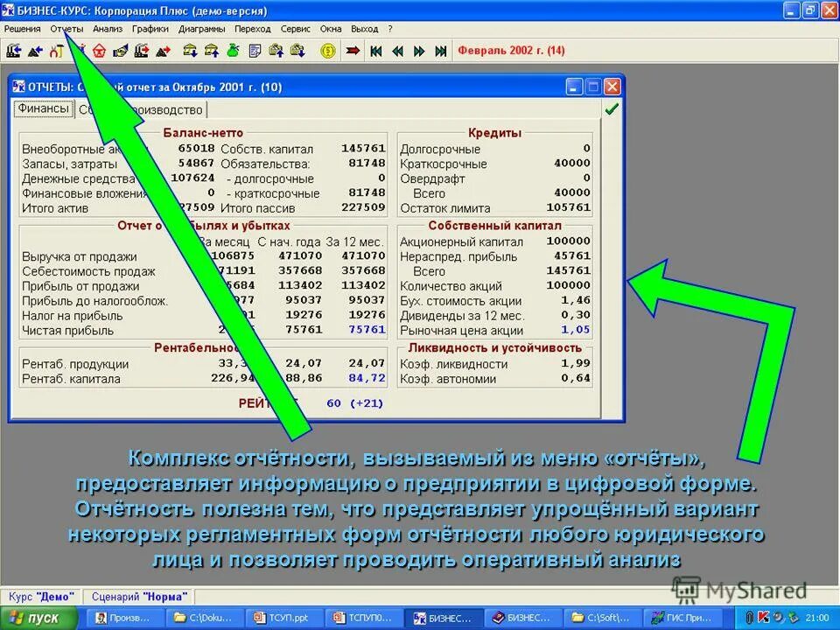Open the question mark help menu

point(390,29)
